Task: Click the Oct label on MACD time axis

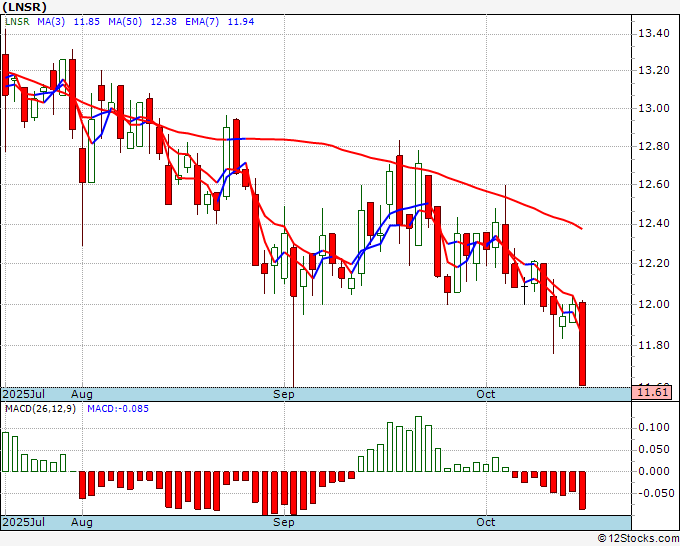Action: (x=485, y=522)
